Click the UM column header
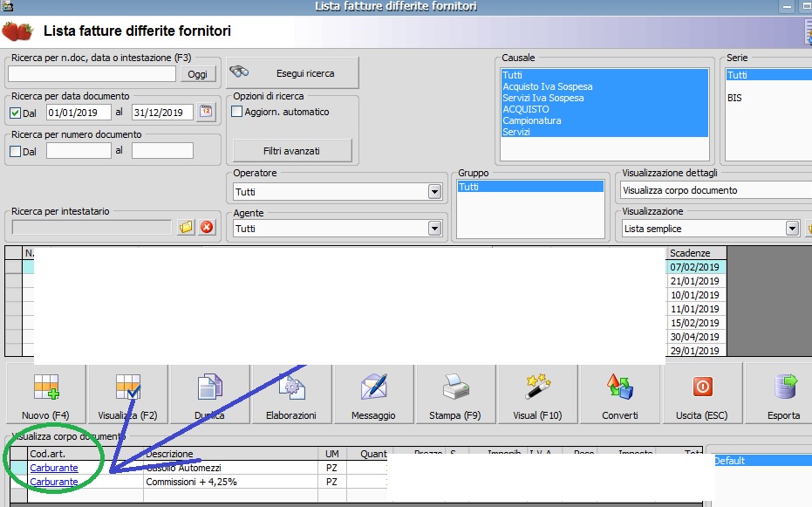 pos(332,454)
